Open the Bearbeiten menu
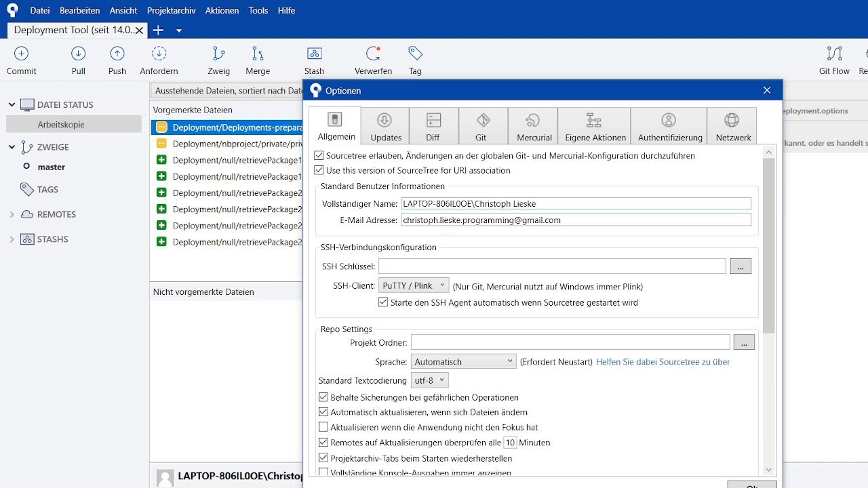 click(x=79, y=10)
